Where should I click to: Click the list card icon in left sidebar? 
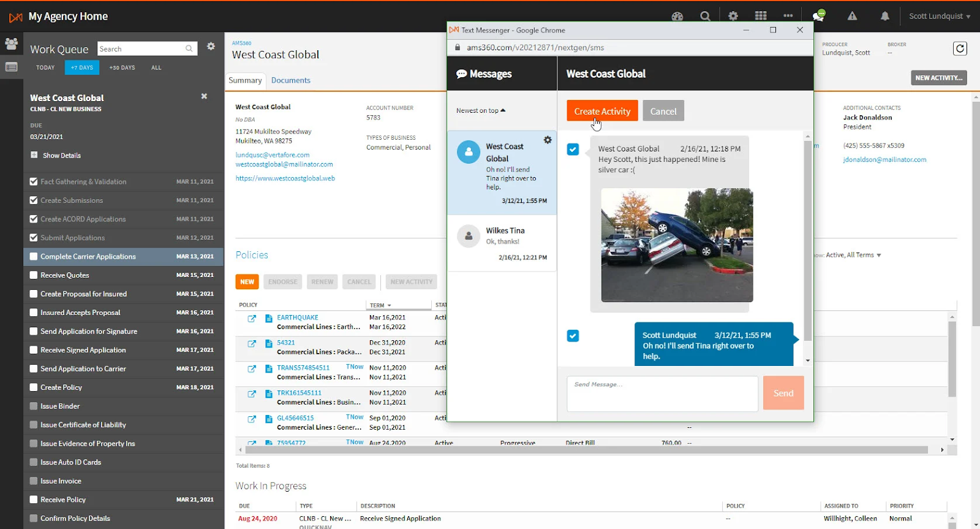pos(11,67)
